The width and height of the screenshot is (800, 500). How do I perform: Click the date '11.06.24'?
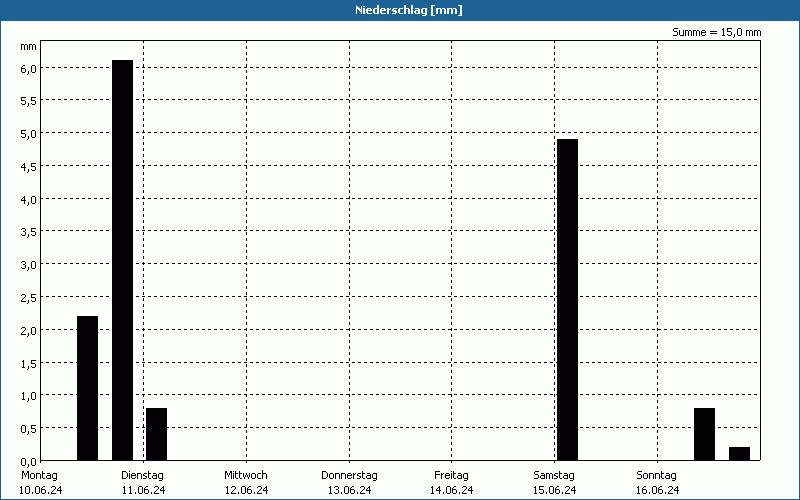[x=144, y=490]
